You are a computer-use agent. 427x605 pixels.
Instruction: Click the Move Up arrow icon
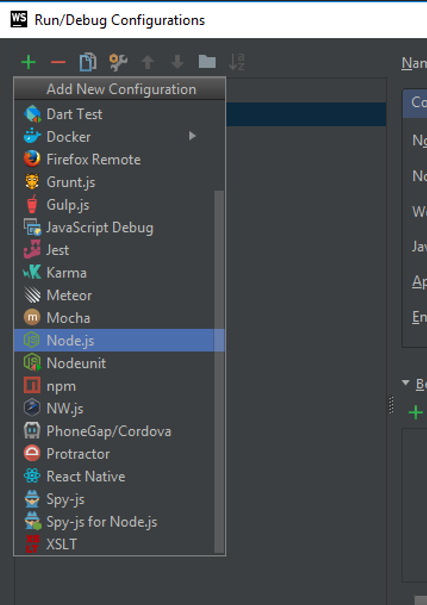147,62
